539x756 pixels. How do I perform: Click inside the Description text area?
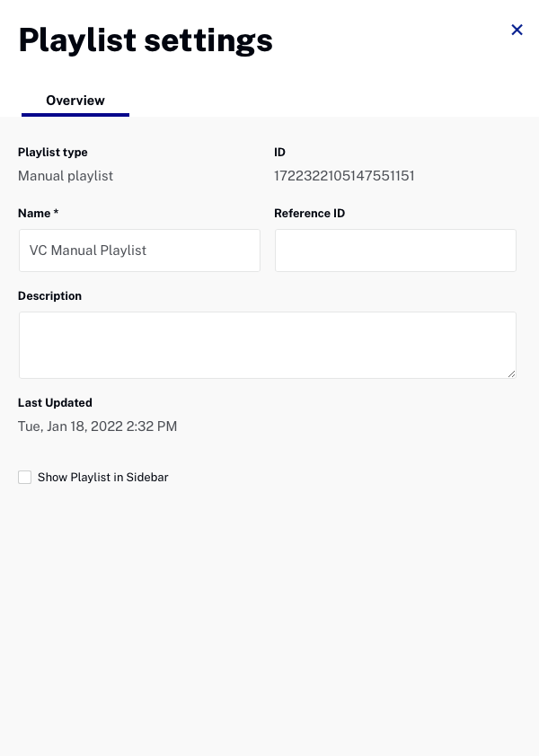(x=268, y=345)
